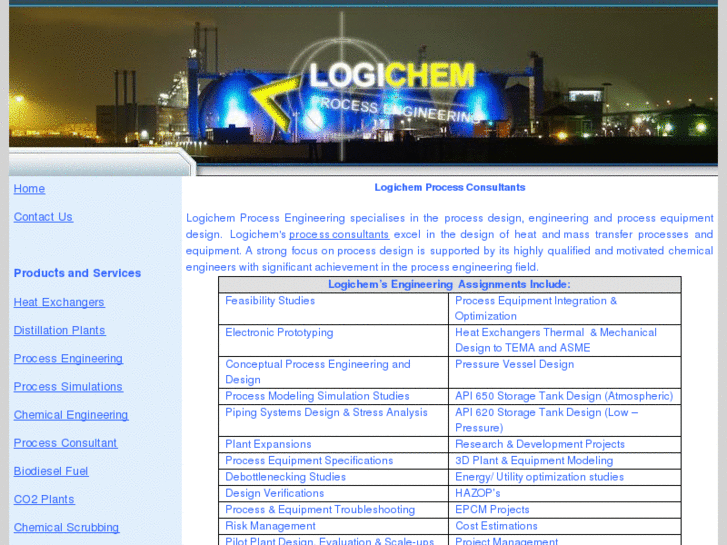727x545 pixels.
Task: Select 'Process Equipment Specifications' cell
Action: [333, 461]
